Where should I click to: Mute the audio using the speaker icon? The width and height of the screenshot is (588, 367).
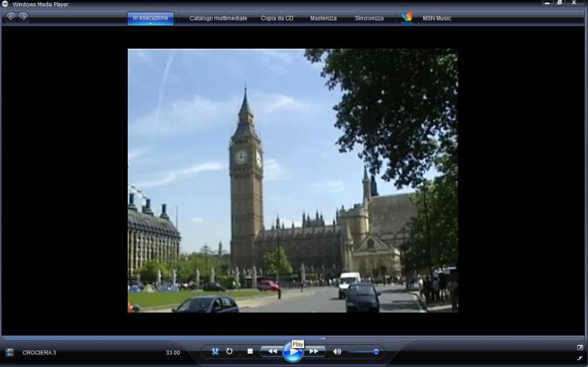[x=337, y=351]
